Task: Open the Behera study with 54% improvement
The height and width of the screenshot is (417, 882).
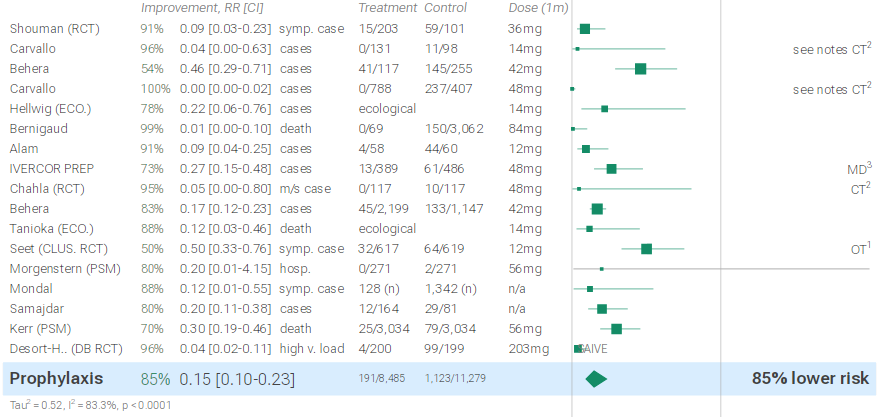Action: pyautogui.click(x=29, y=69)
